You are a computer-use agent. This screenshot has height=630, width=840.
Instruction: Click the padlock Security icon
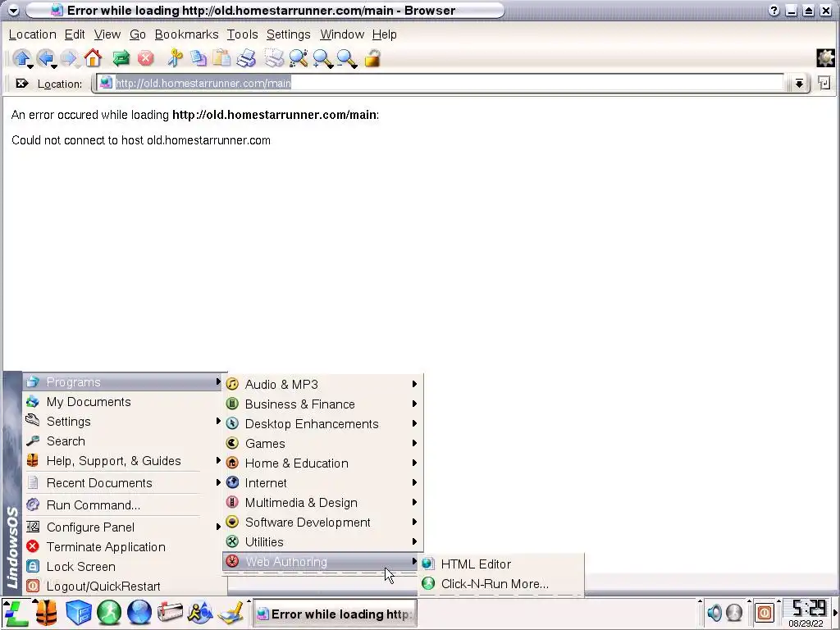point(372,58)
